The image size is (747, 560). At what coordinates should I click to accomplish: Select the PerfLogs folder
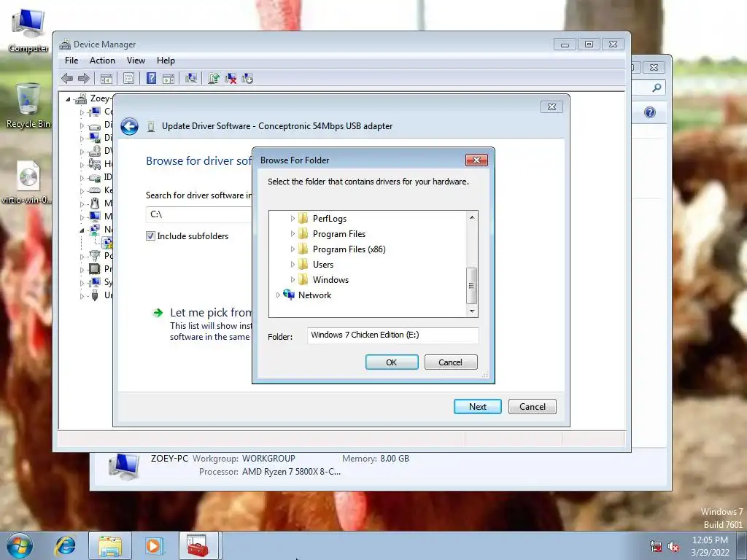pos(329,219)
